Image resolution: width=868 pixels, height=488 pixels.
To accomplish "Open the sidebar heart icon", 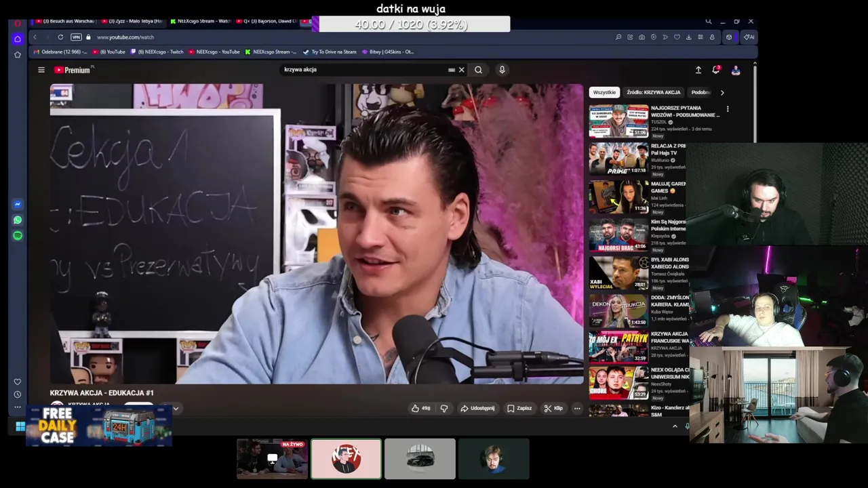I will 18,382.
